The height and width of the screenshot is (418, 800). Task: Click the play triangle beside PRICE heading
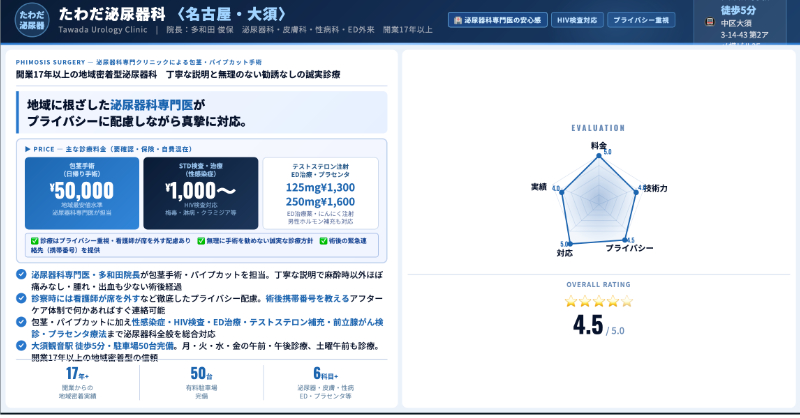tap(28, 147)
